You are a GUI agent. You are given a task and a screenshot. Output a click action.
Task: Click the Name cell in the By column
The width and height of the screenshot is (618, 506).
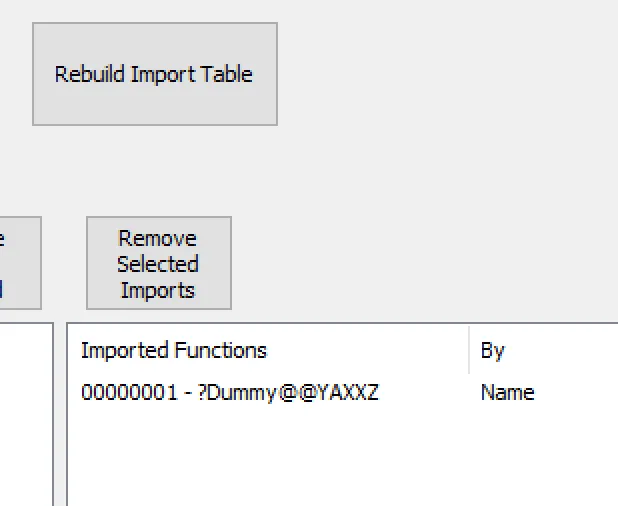pos(508,393)
